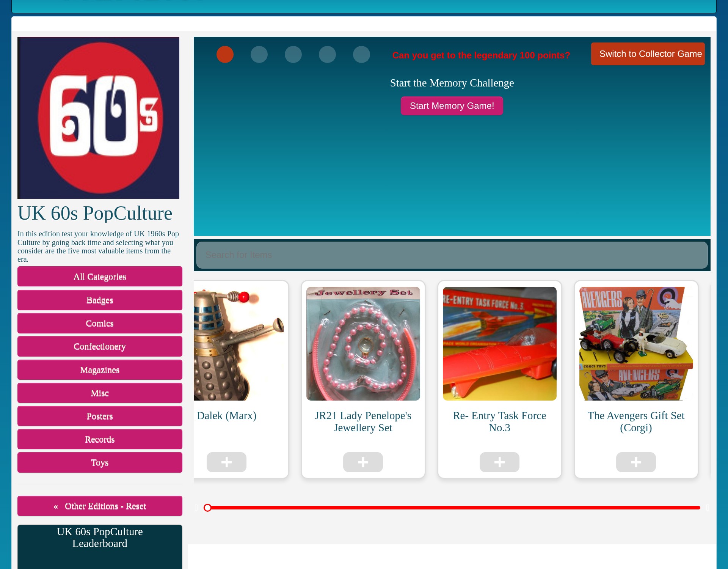
Task: Click 'Can you get to the legendary 100 points?'
Action: click(481, 55)
